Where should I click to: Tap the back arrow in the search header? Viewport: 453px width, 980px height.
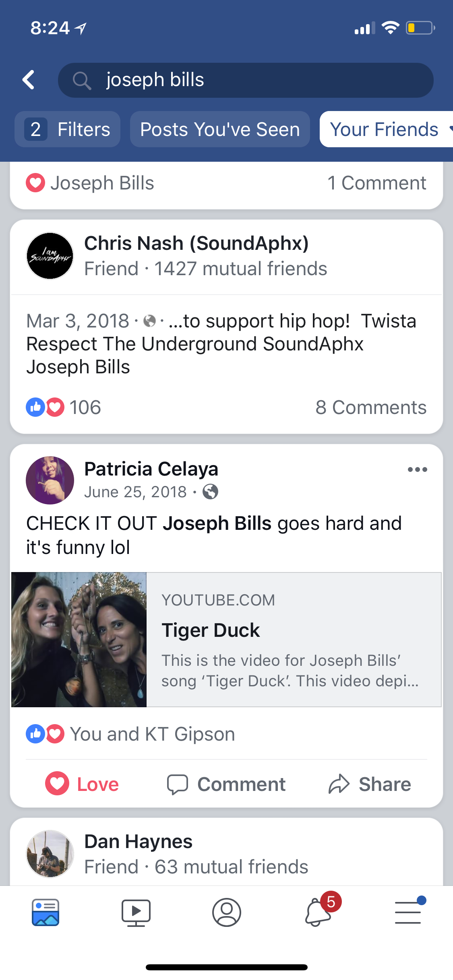pos(29,80)
